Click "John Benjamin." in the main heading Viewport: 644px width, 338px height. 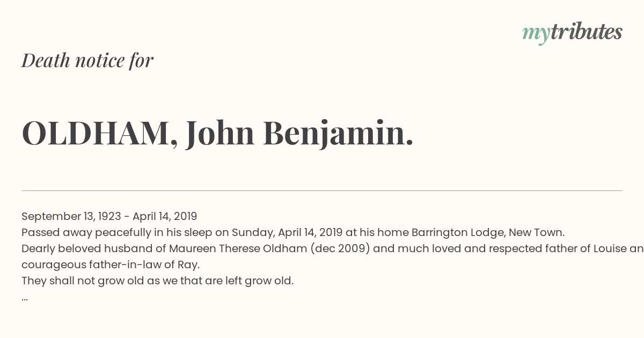click(299, 133)
